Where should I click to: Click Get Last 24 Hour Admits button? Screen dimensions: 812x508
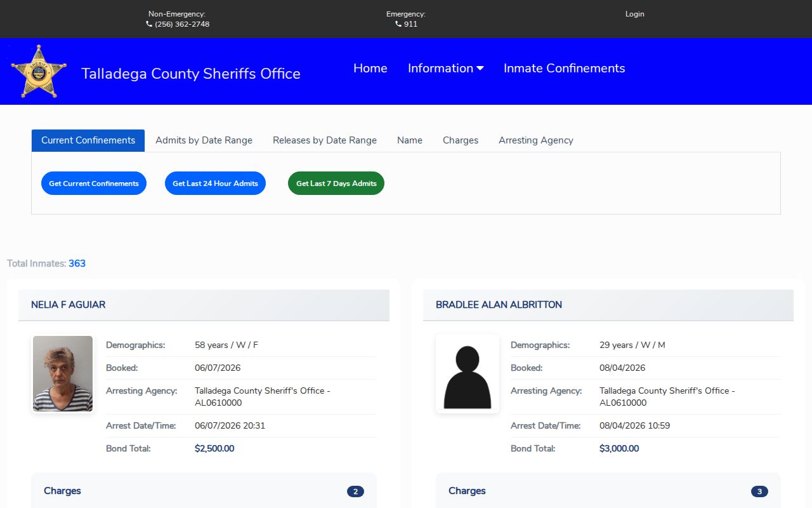215,184
